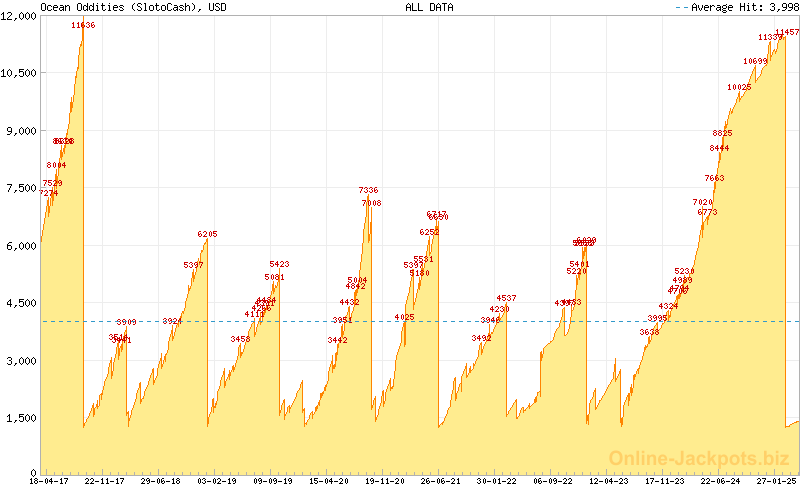Click the 11636 peak data label

click(83, 25)
